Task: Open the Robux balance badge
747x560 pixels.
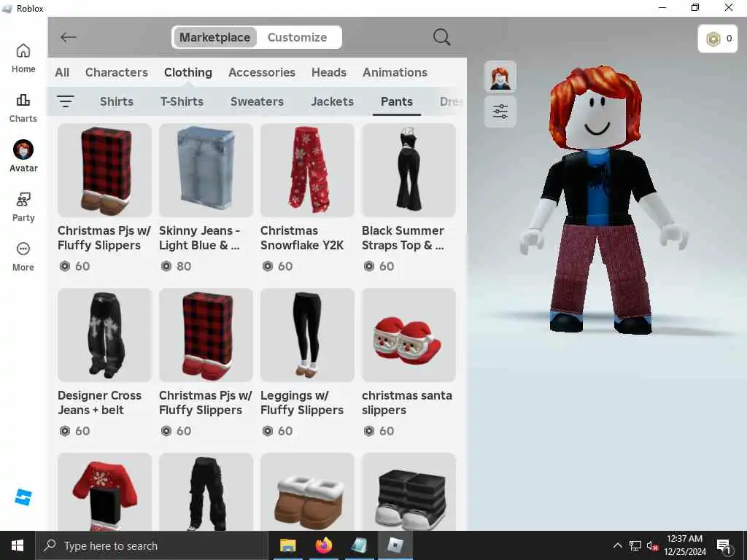Action: point(718,39)
